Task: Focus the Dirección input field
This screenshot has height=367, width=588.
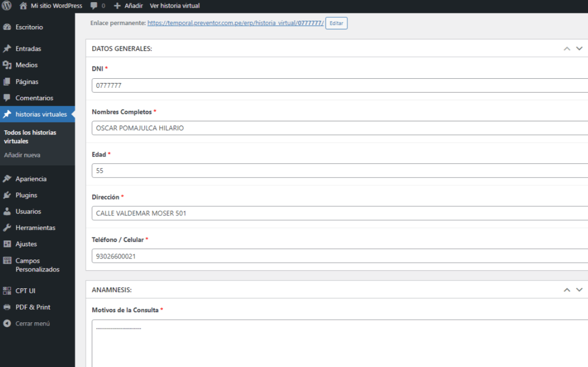Action: (339, 213)
